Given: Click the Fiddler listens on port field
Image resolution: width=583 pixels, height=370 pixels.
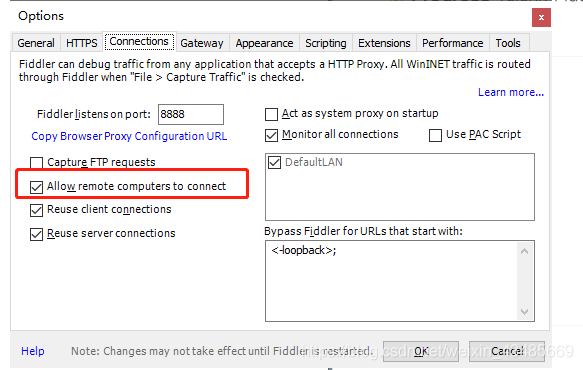Looking at the screenshot, I should [191, 114].
